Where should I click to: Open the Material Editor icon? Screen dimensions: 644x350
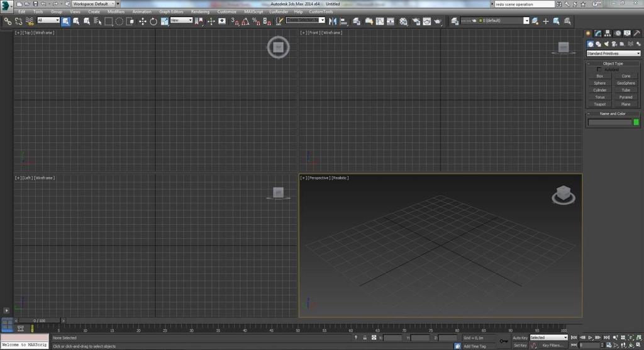404,21
